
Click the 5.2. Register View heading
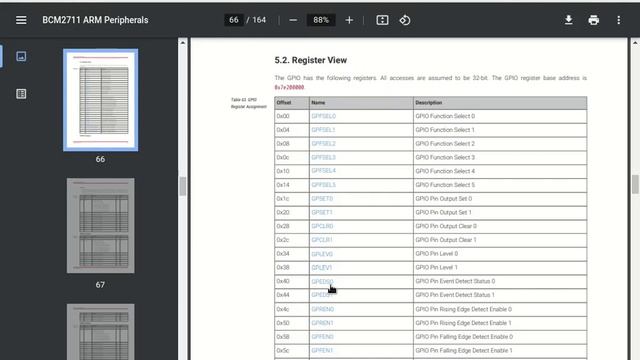click(x=311, y=60)
